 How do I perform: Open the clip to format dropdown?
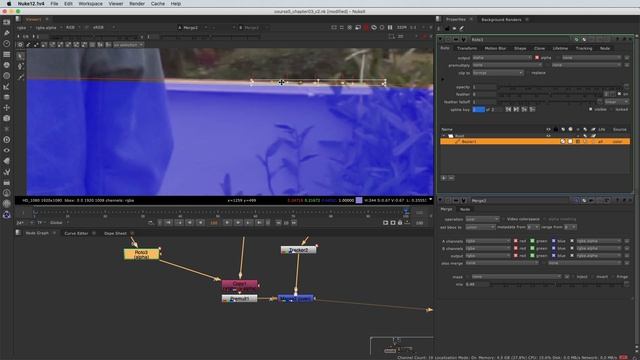[x=498, y=73]
